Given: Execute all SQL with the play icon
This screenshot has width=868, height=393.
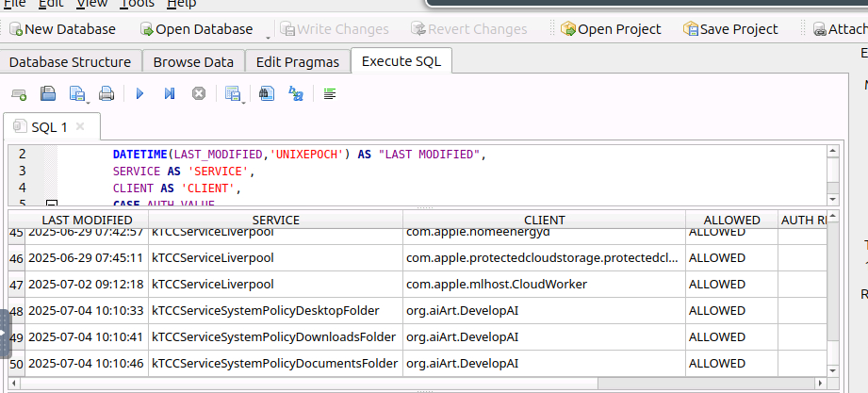Looking at the screenshot, I should click(139, 94).
